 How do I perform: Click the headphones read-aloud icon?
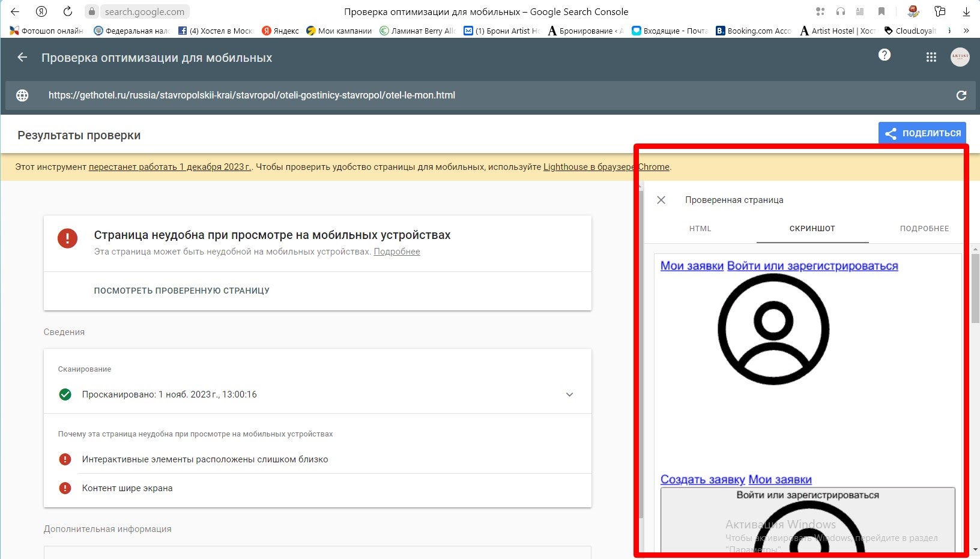click(x=841, y=11)
